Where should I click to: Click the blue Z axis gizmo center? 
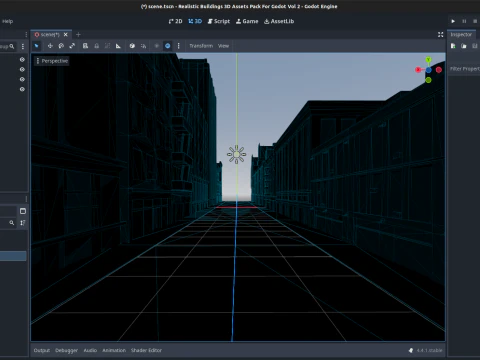point(428,70)
